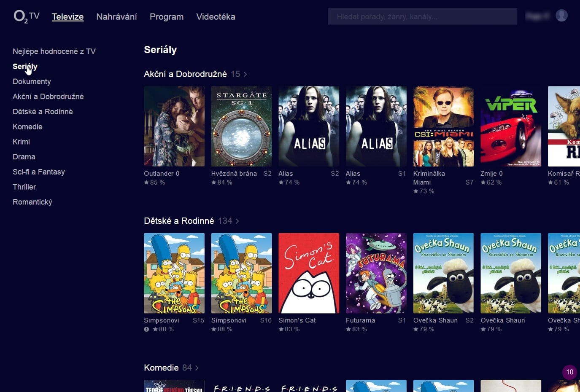This screenshot has width=580, height=392.
Task: Click the Kriminálka Miami title text
Action: pos(429,178)
